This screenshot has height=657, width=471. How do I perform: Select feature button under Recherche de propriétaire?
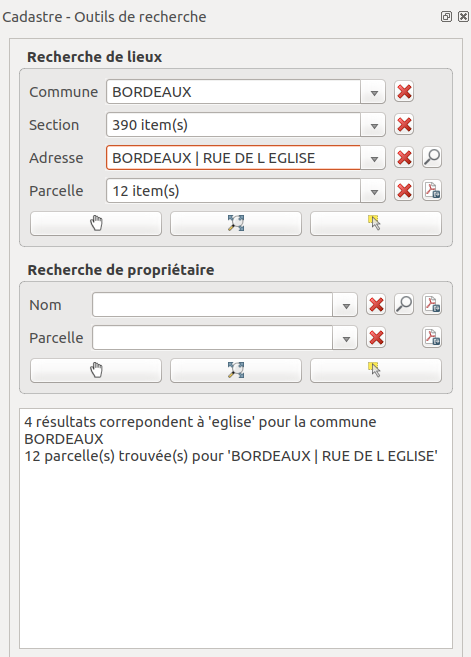click(376, 370)
